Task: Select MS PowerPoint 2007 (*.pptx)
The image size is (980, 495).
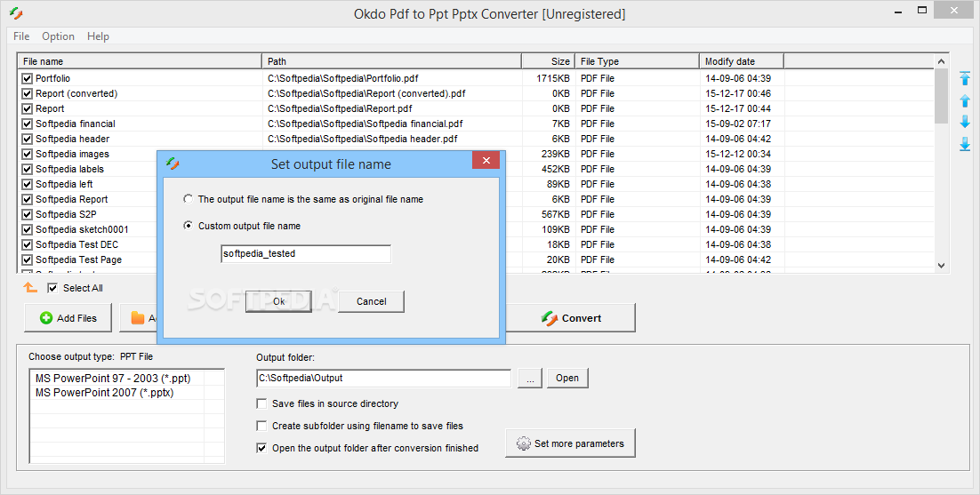Action: point(104,393)
